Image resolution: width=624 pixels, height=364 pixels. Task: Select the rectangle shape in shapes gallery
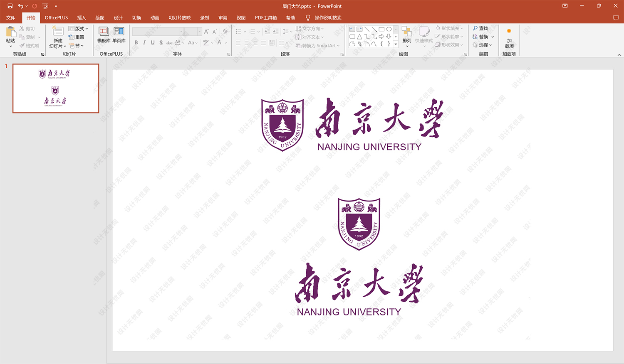pyautogui.click(x=381, y=29)
